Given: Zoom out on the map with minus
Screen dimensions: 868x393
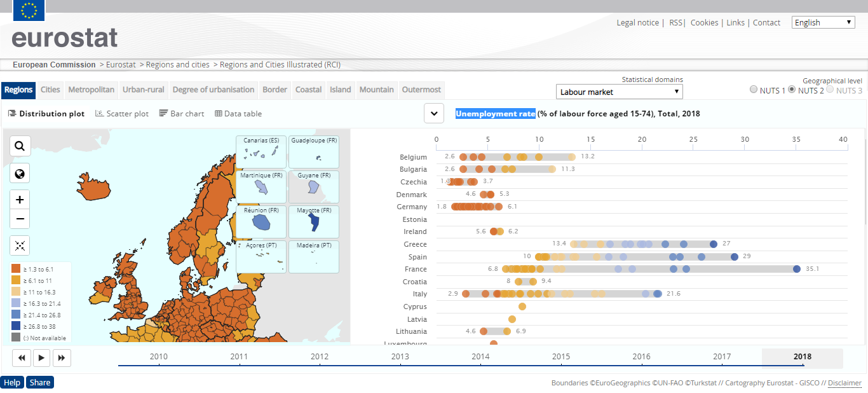Looking at the screenshot, I should pos(20,219).
